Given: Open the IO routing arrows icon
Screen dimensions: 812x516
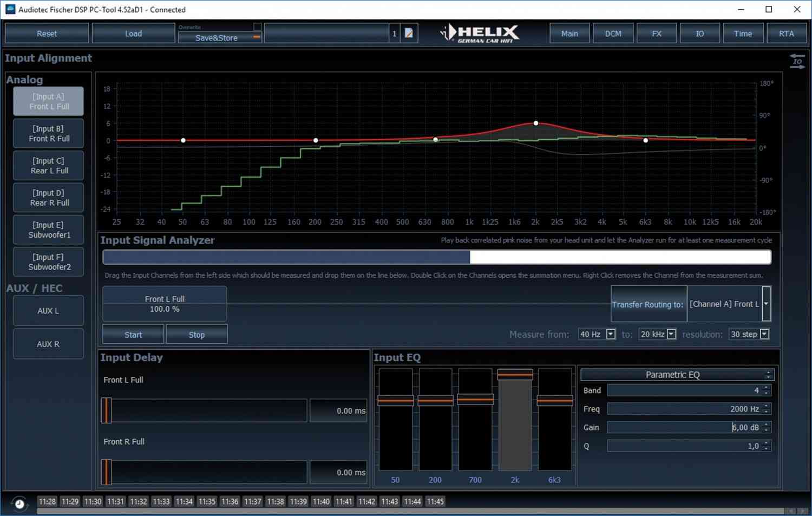Looking at the screenshot, I should pyautogui.click(x=797, y=61).
